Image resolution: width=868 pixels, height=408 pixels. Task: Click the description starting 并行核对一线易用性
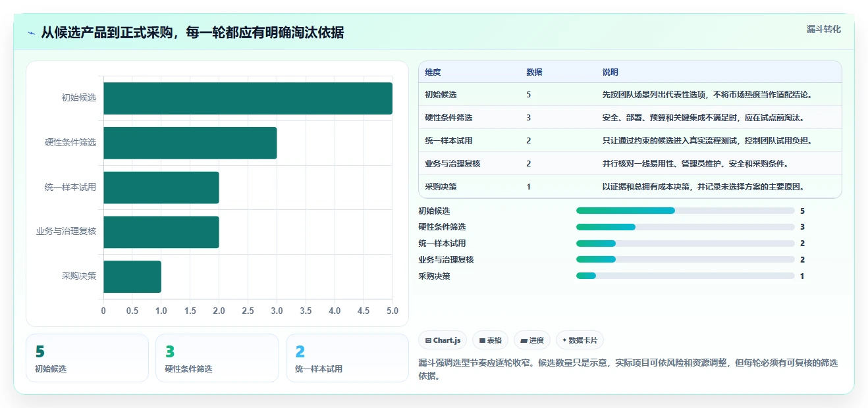click(x=695, y=164)
